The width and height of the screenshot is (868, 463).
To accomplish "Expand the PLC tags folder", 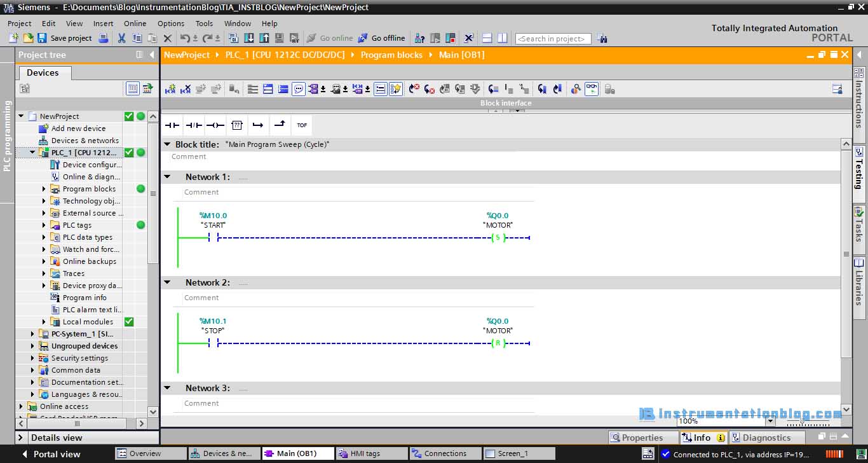I will coord(44,225).
